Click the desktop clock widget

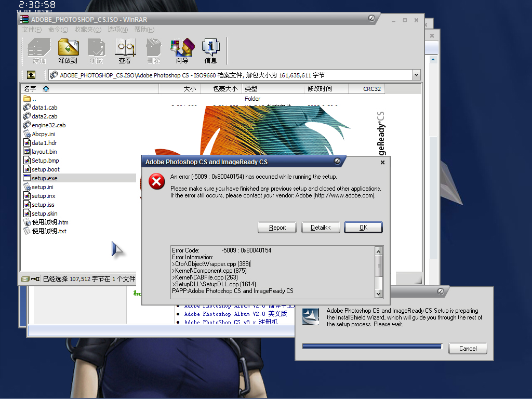tap(37, 6)
